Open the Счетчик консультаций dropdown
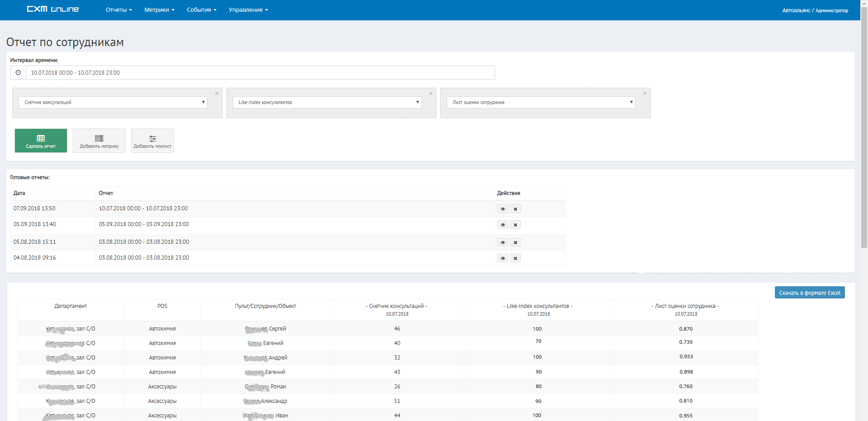Screen dimensions: 868x421 (x=113, y=103)
